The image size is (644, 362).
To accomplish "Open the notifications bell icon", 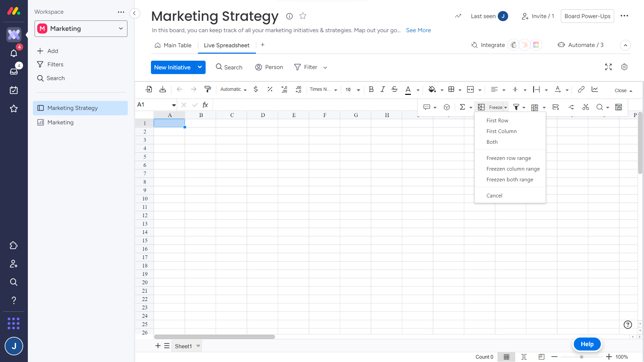I will click(14, 53).
